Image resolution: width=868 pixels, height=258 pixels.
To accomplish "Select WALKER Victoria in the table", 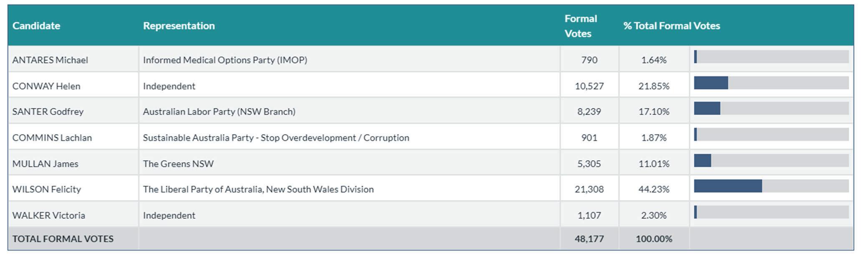I will coord(49,215).
